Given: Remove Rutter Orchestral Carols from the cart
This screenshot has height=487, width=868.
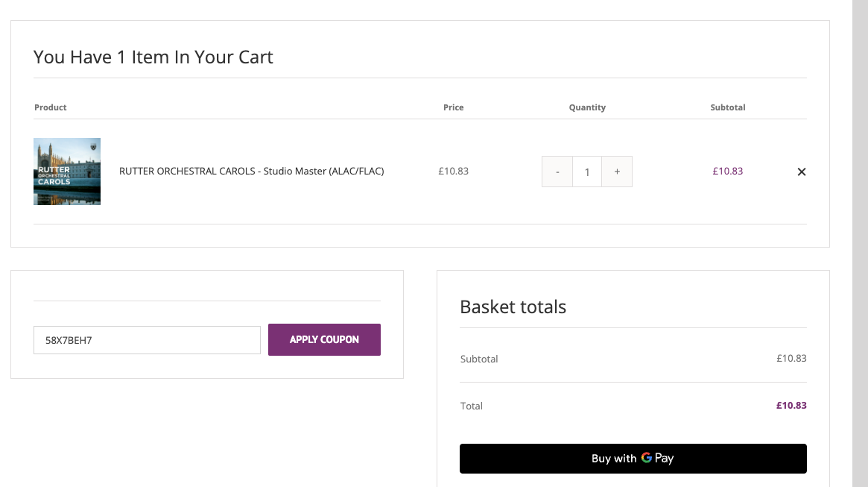Looking at the screenshot, I should (802, 172).
